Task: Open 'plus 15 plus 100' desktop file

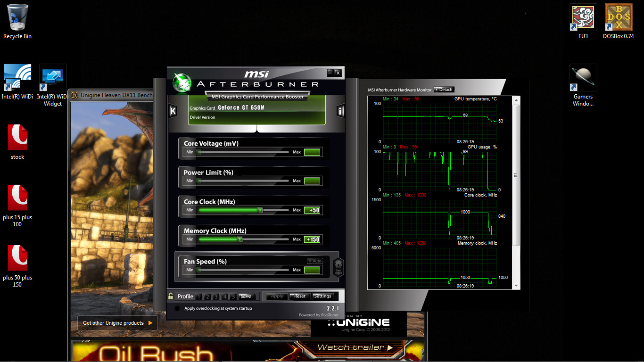Action: (x=17, y=206)
